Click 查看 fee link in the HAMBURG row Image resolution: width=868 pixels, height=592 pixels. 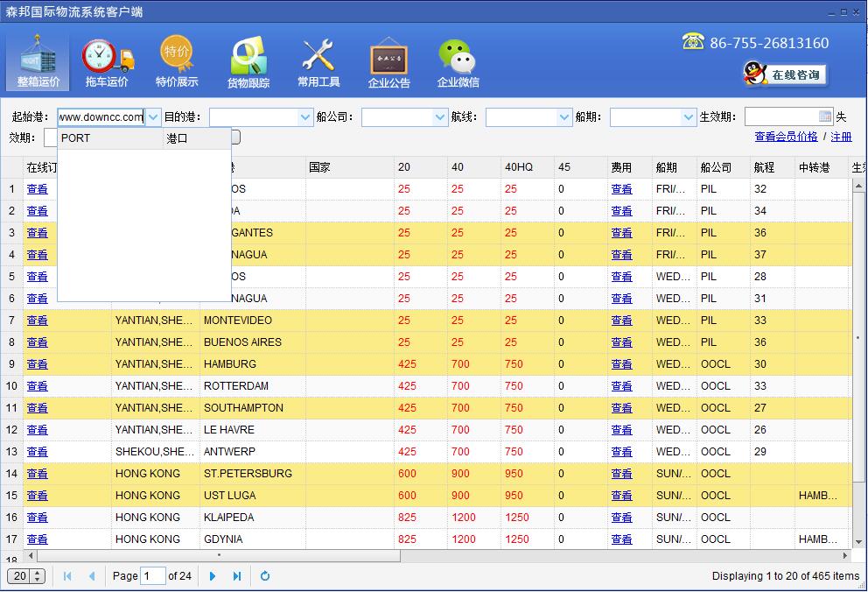[x=621, y=364]
